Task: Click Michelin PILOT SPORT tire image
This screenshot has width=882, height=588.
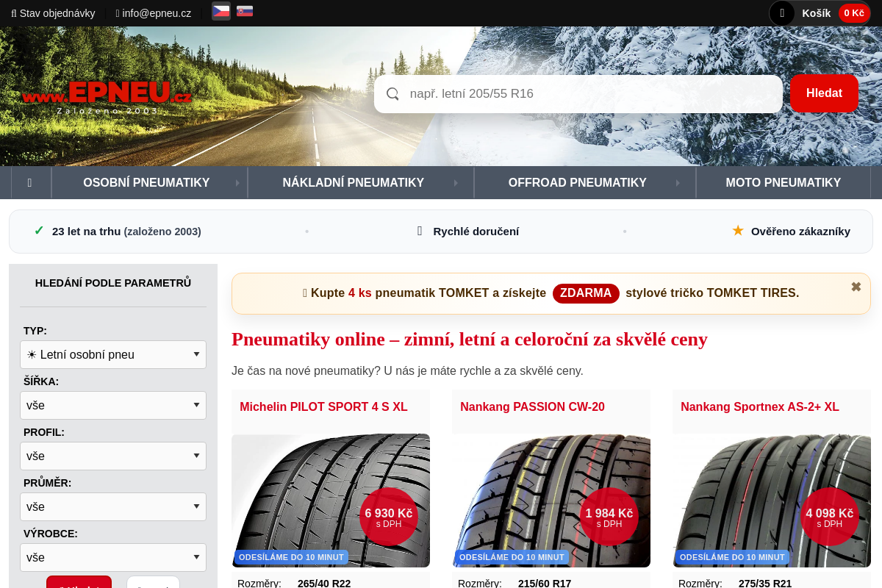Action: [x=331, y=501]
